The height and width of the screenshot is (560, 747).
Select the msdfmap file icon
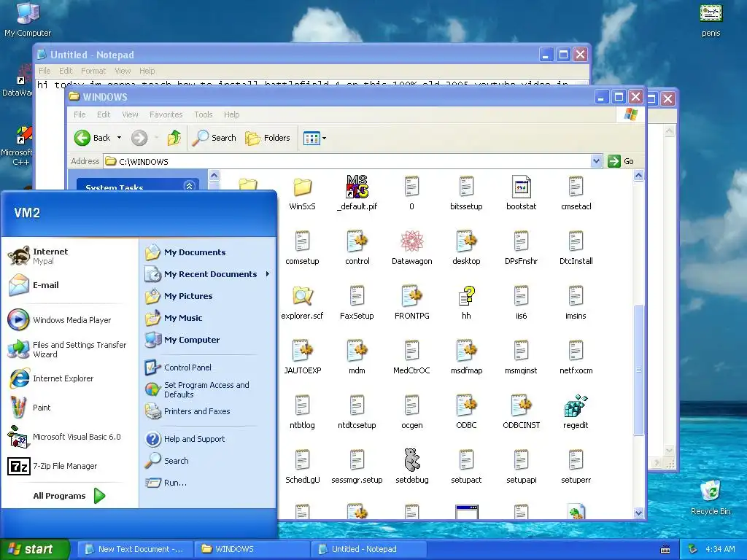466,351
